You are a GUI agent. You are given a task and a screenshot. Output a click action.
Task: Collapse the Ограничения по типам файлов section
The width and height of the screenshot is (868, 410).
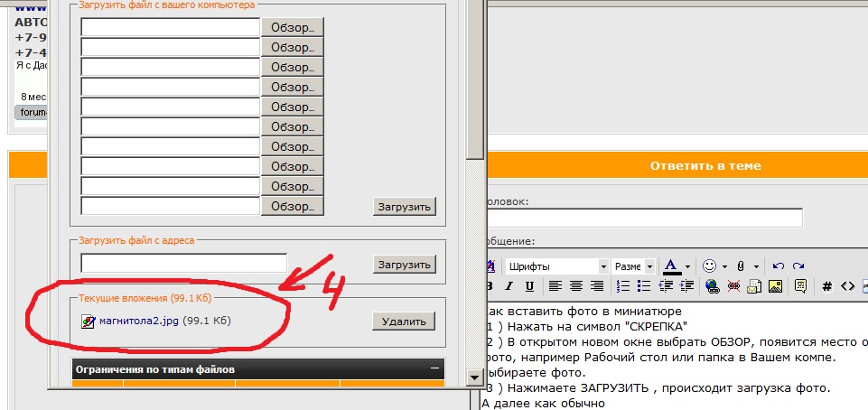(x=435, y=369)
